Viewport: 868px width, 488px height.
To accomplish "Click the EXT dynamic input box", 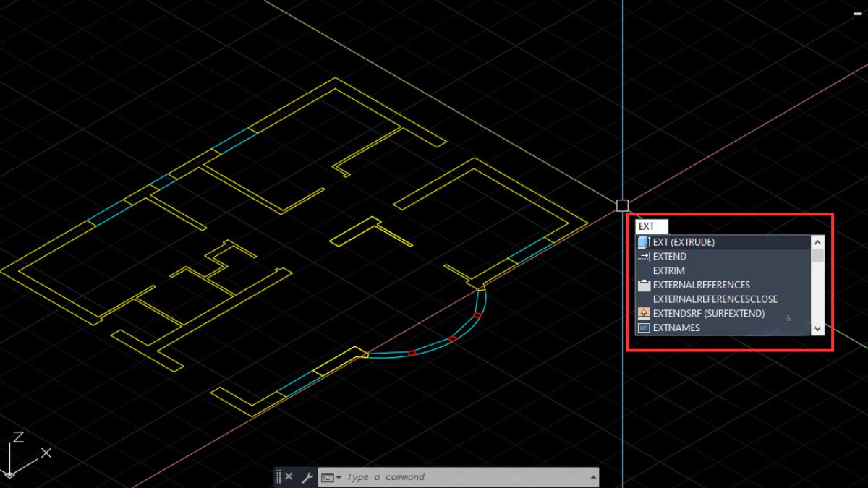I will pos(651,226).
